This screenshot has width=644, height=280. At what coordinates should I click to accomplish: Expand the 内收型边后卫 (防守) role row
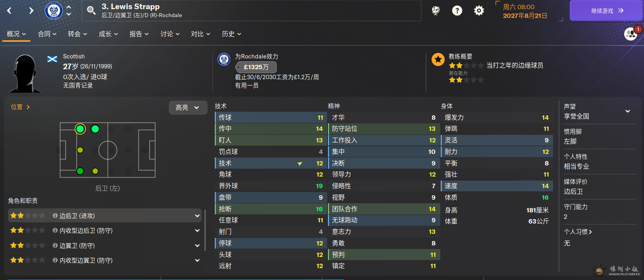click(197, 231)
